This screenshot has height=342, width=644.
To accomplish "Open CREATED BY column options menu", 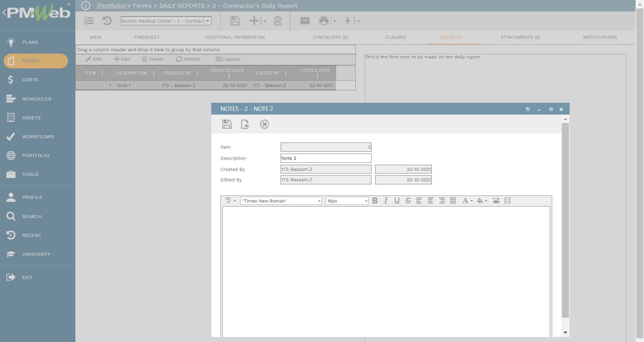I will coord(198,73).
